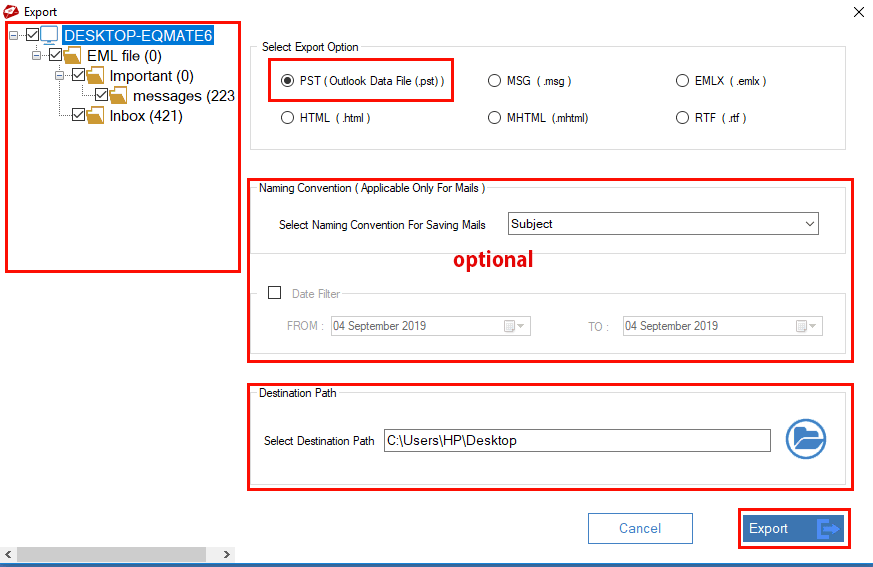Click the EML file folder icon

click(72, 56)
